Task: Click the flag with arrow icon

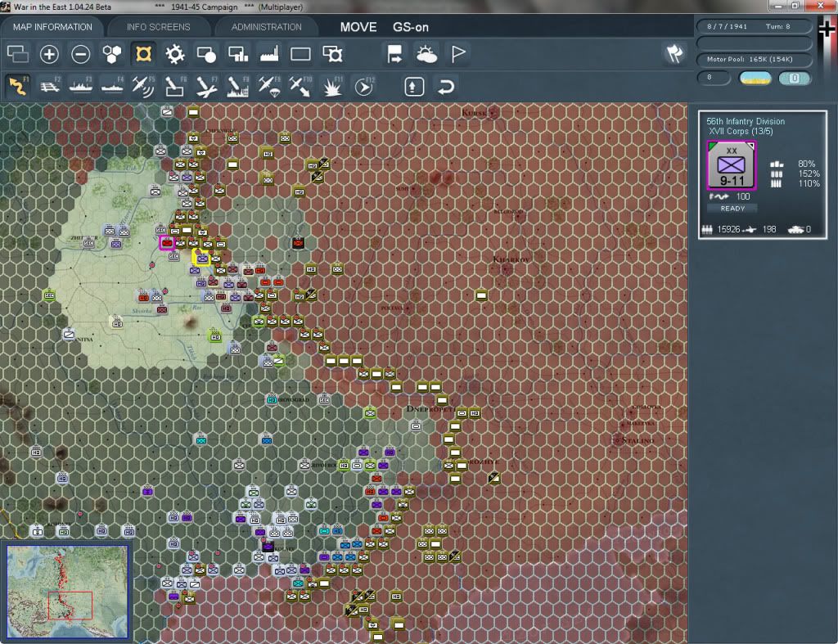Action: pyautogui.click(x=394, y=54)
